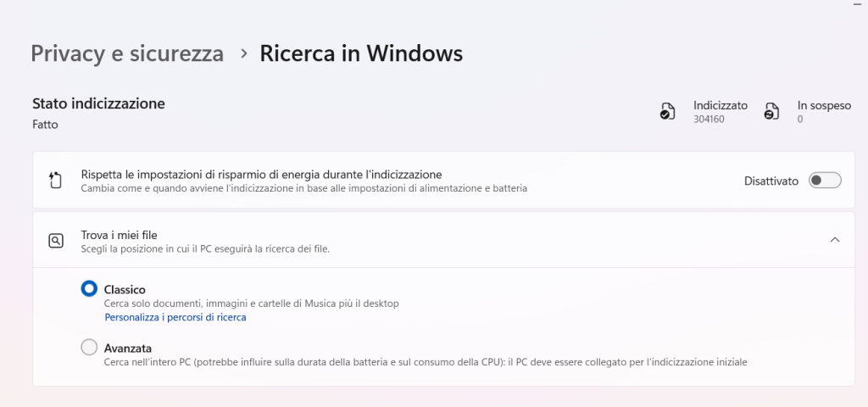Click the Fatto indexing status text
This screenshot has height=407, width=868.
tap(46, 125)
